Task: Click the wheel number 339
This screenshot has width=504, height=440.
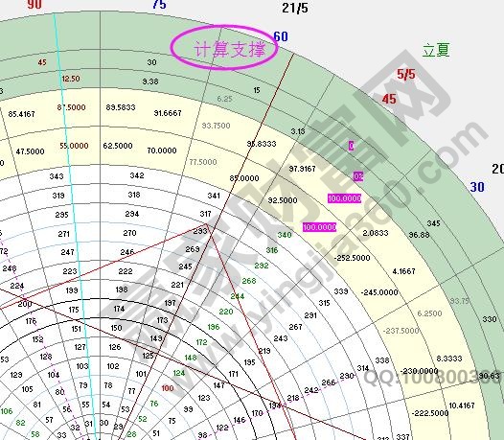Action: point(341,291)
